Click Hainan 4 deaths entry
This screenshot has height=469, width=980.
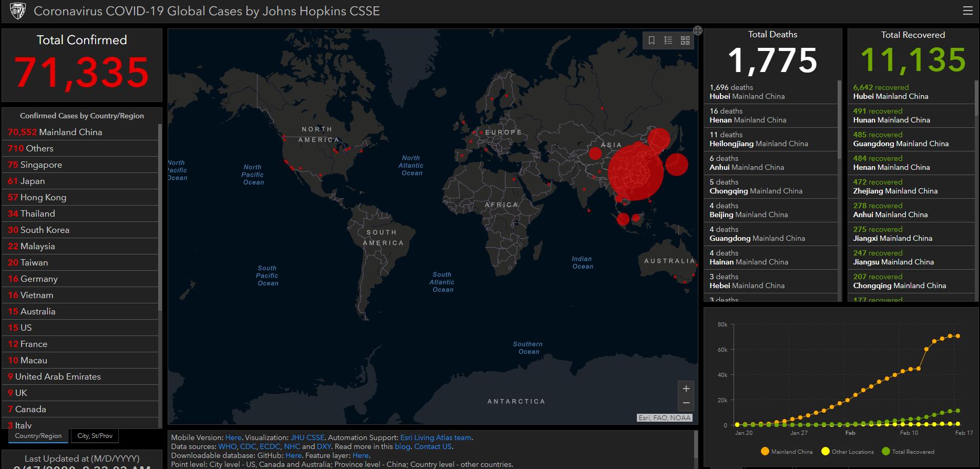coord(770,258)
